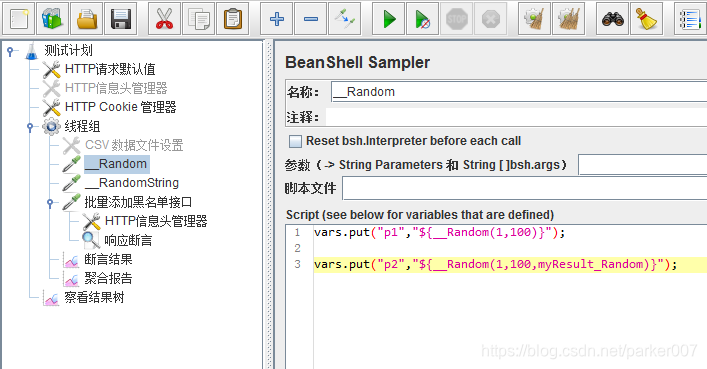Open a file with the folder icon

click(87, 19)
